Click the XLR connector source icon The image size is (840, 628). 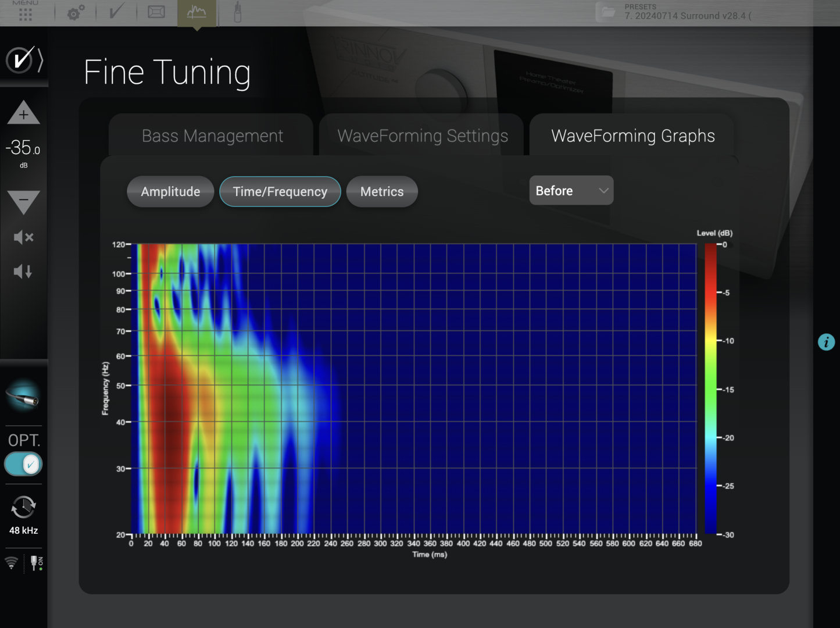[x=23, y=396]
